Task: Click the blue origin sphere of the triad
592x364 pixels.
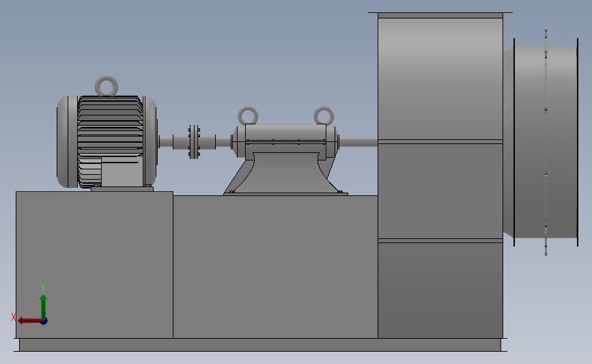Action: (x=44, y=321)
